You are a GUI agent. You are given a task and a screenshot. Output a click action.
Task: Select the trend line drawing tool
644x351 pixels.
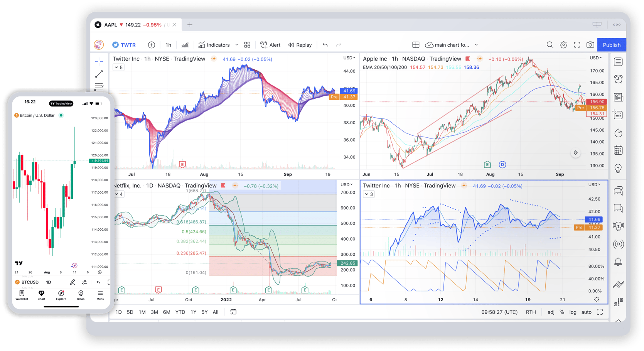tap(99, 74)
